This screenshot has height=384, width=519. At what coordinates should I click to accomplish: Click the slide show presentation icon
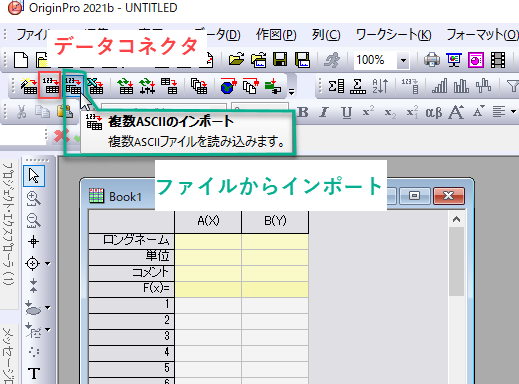[454, 60]
